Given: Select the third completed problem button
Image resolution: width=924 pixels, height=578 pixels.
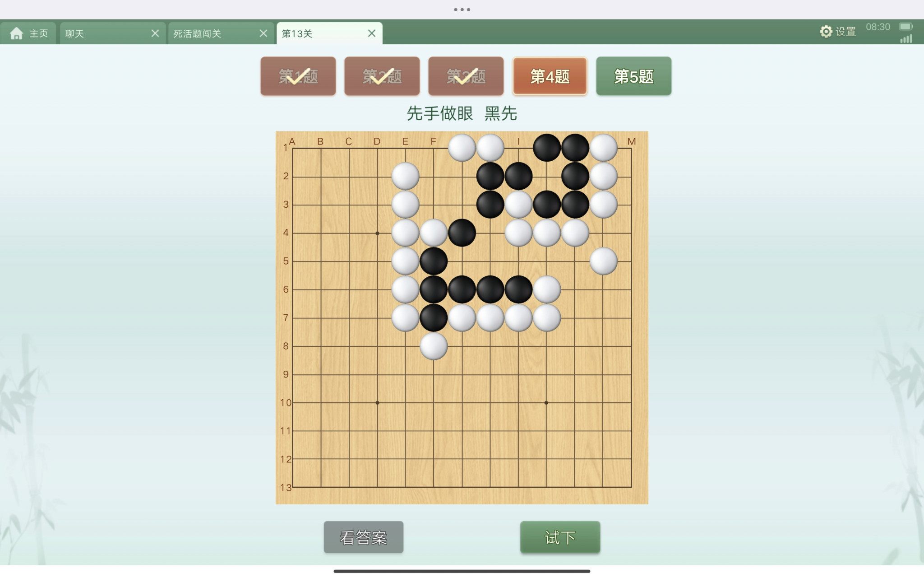Looking at the screenshot, I should tap(466, 76).
